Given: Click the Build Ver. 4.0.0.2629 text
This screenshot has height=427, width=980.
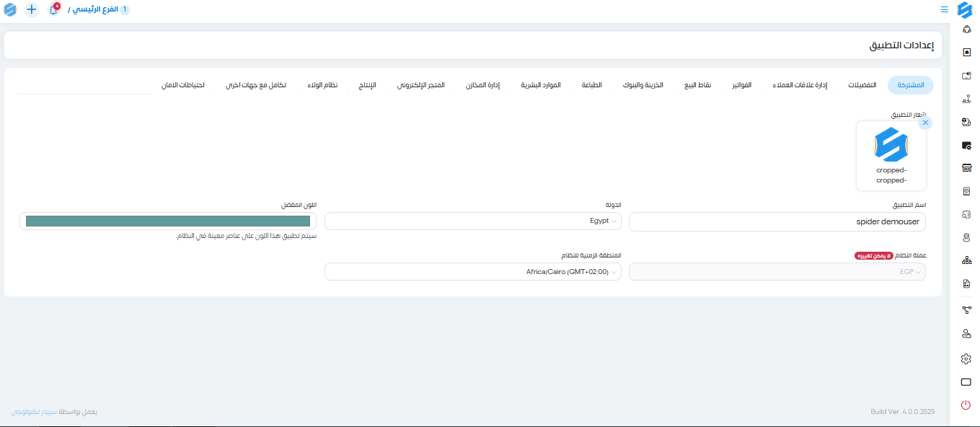Looking at the screenshot, I should 903,412.
